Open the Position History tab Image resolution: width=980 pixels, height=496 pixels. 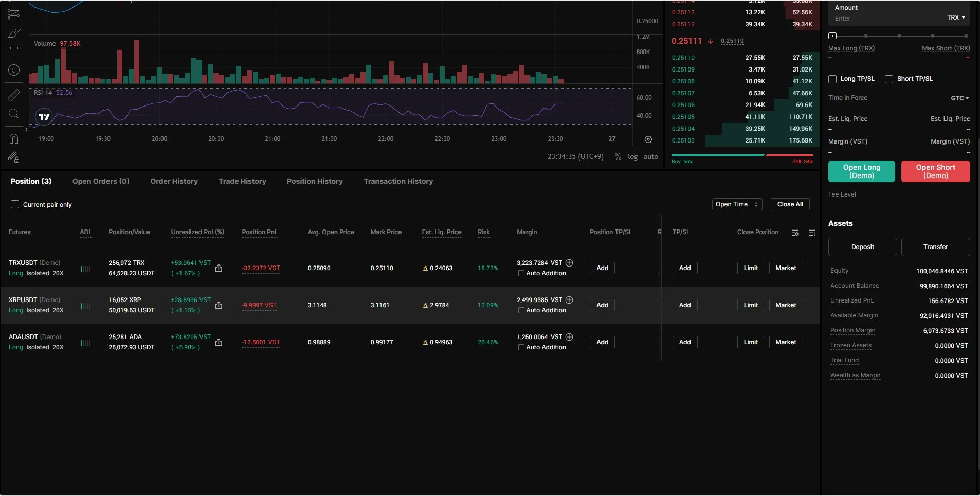[x=315, y=181]
